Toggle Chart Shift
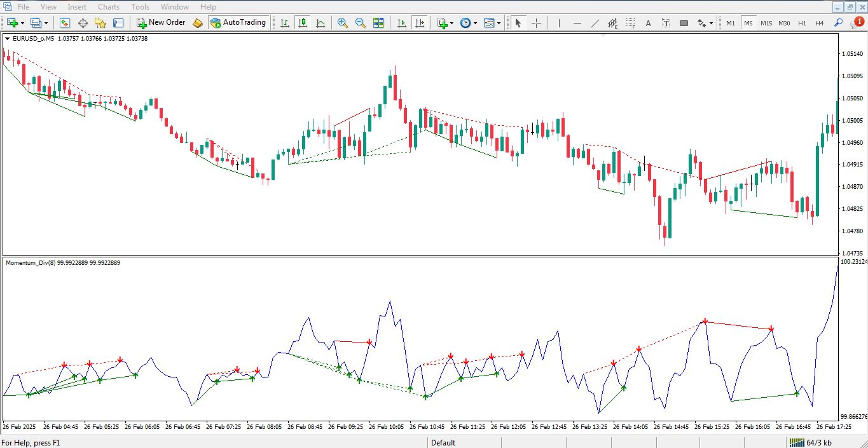This screenshot has height=448, width=868. tap(419, 23)
